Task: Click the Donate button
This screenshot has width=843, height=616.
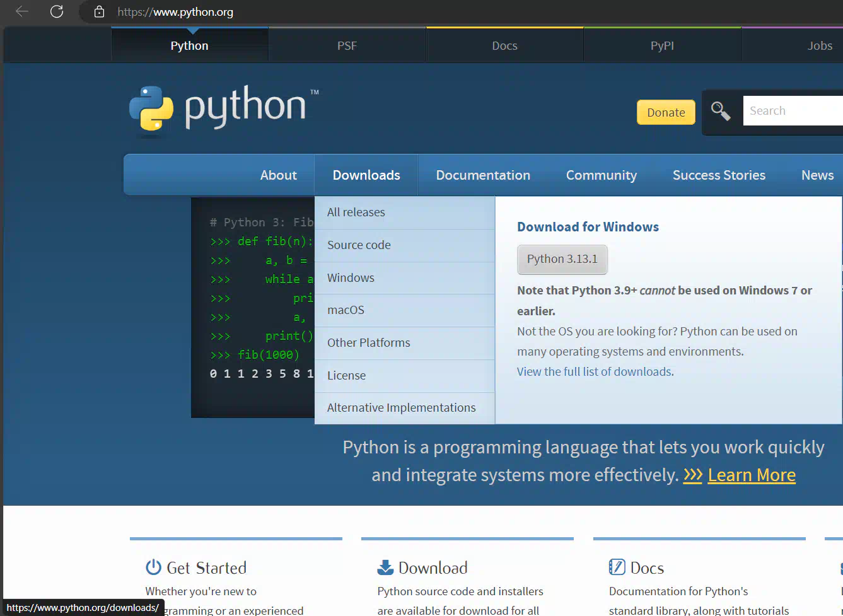Action: coord(666,112)
